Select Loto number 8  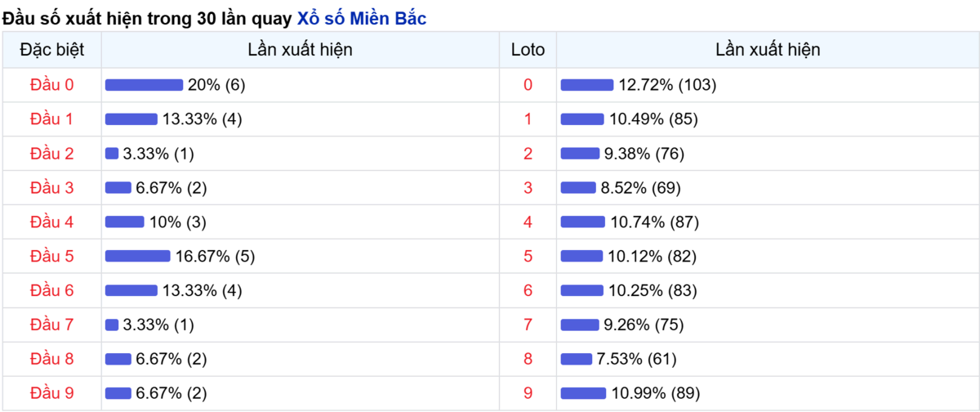[528, 360]
